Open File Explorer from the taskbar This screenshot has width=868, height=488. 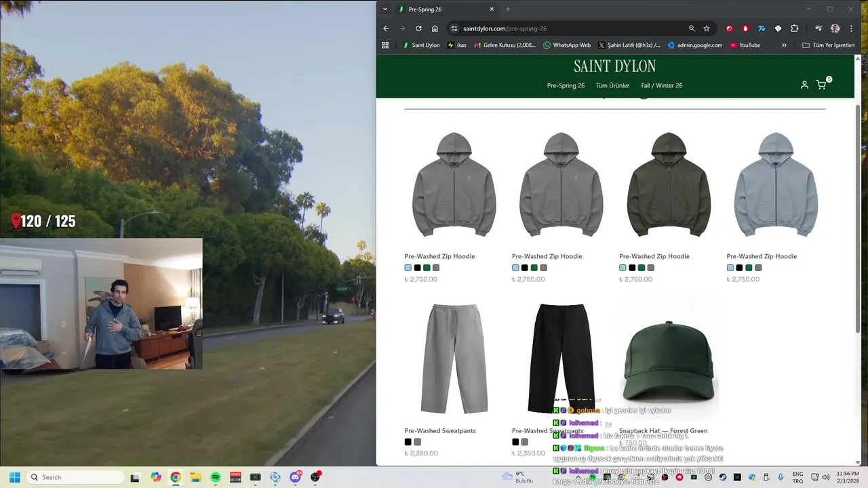click(195, 477)
